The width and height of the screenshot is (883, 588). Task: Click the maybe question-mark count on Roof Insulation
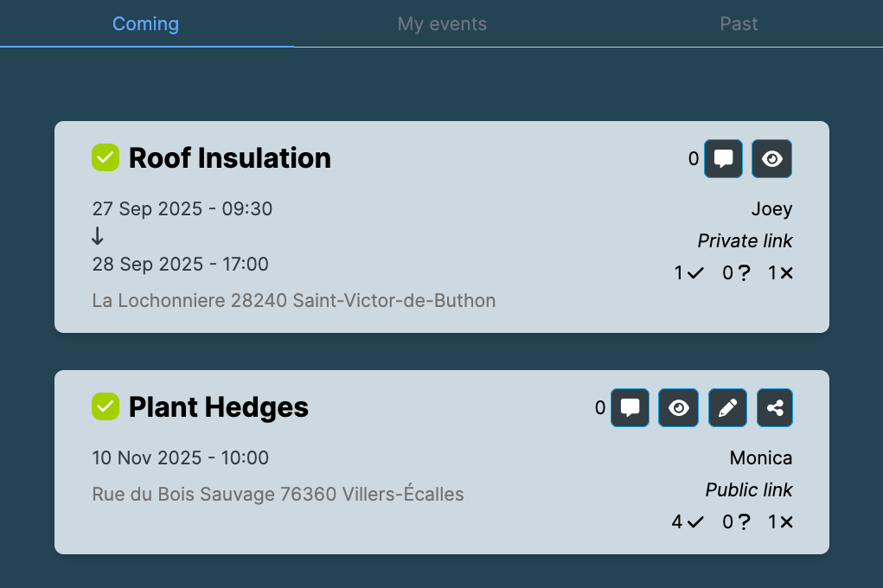tap(736, 273)
